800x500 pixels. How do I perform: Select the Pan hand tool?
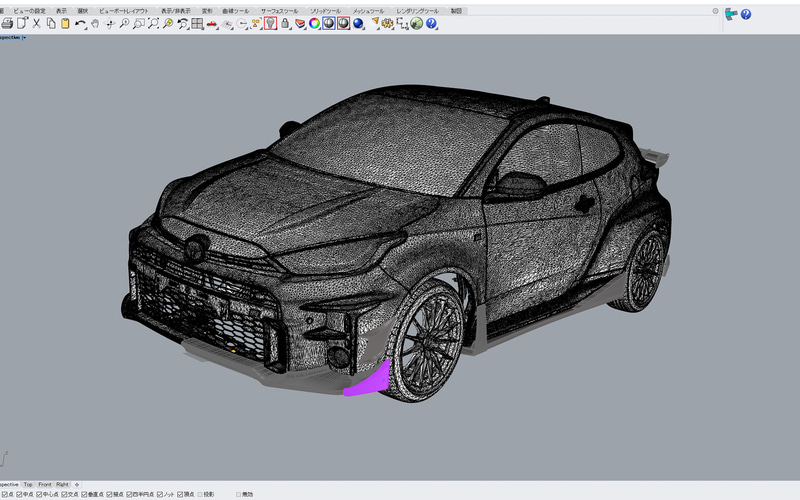[x=95, y=23]
